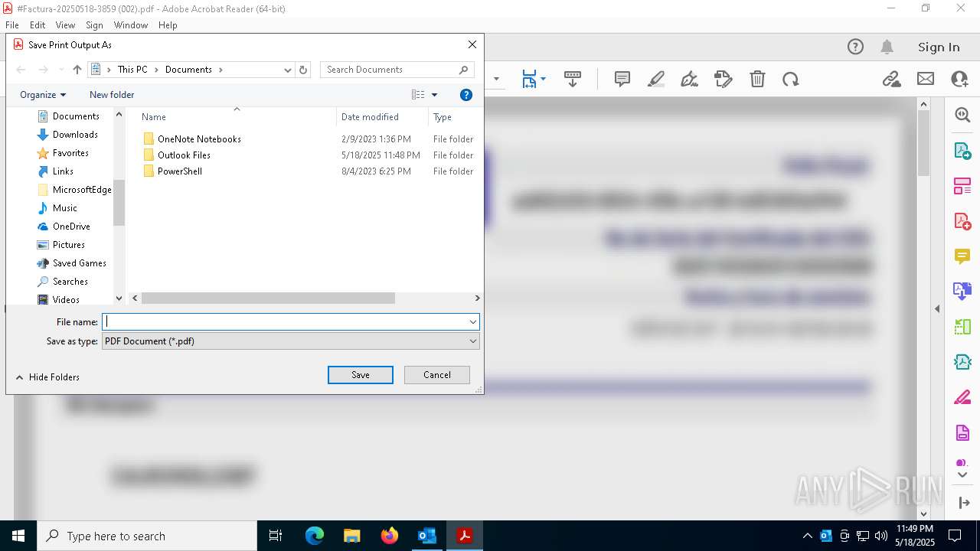This screenshot has width=980, height=551.
Task: Click the rotate page icon
Action: tap(791, 79)
